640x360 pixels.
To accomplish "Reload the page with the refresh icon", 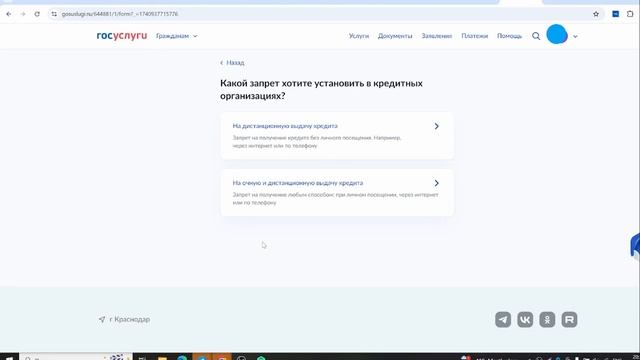I will click(x=37, y=14).
